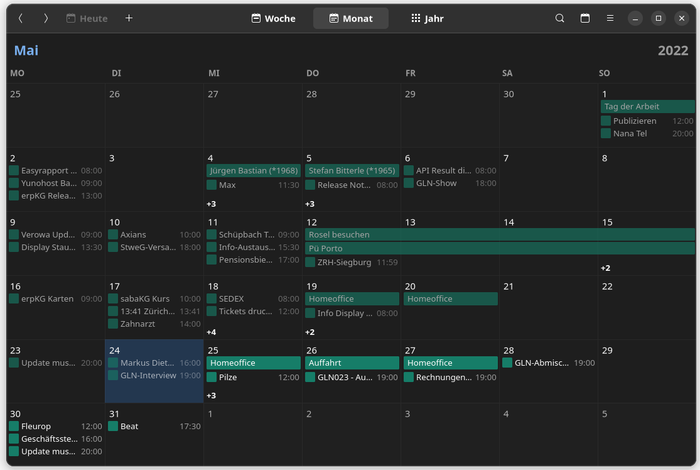
Task: Go to previous month with back arrow
Action: [21, 18]
